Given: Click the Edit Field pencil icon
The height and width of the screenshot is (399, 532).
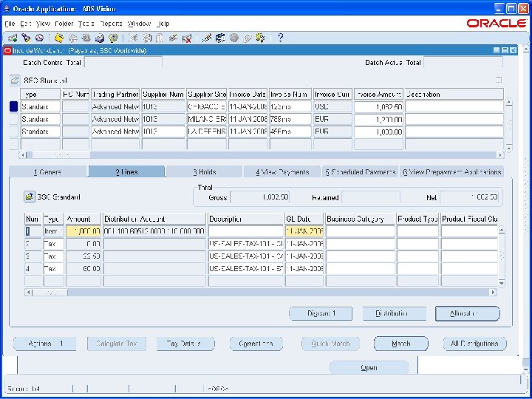Looking at the screenshot, I should click(x=207, y=38).
